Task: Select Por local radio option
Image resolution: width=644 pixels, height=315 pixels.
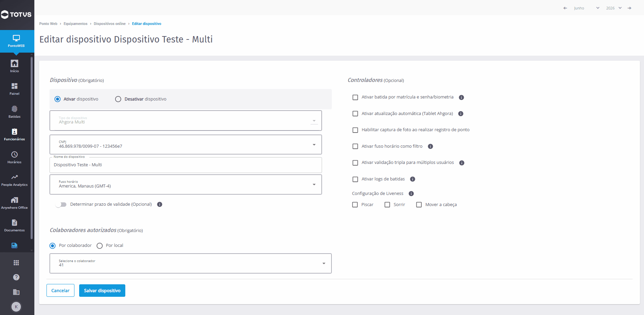Action: 100,246
